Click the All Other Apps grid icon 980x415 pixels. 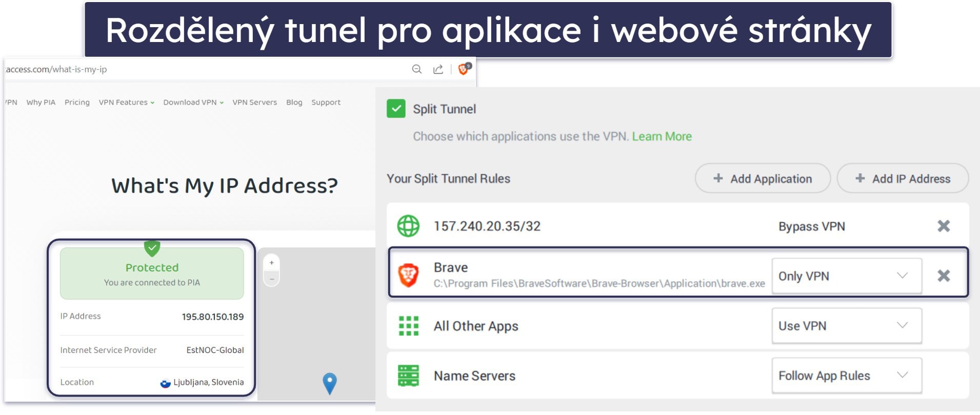click(x=409, y=326)
